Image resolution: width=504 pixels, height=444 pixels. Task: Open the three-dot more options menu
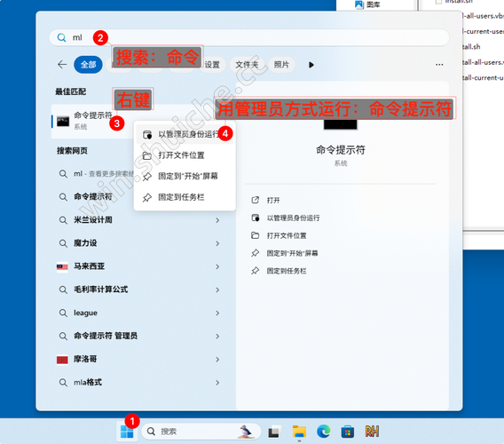click(x=439, y=65)
